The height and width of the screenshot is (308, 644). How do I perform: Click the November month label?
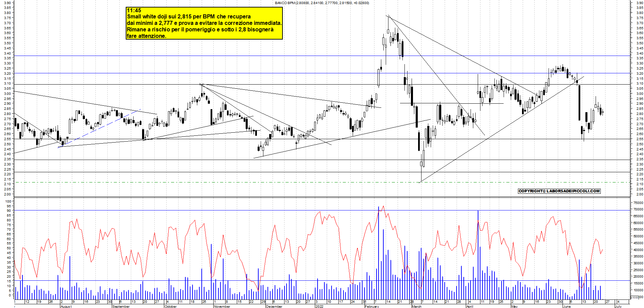click(222, 306)
